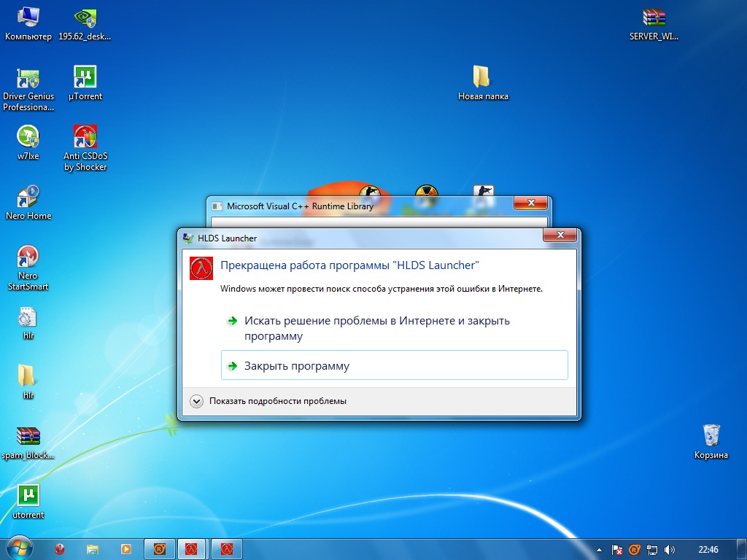Screen dimensions: 747x560
Task: Select the 195.62_desk... NVIDIA installer icon
Action: click(85, 24)
